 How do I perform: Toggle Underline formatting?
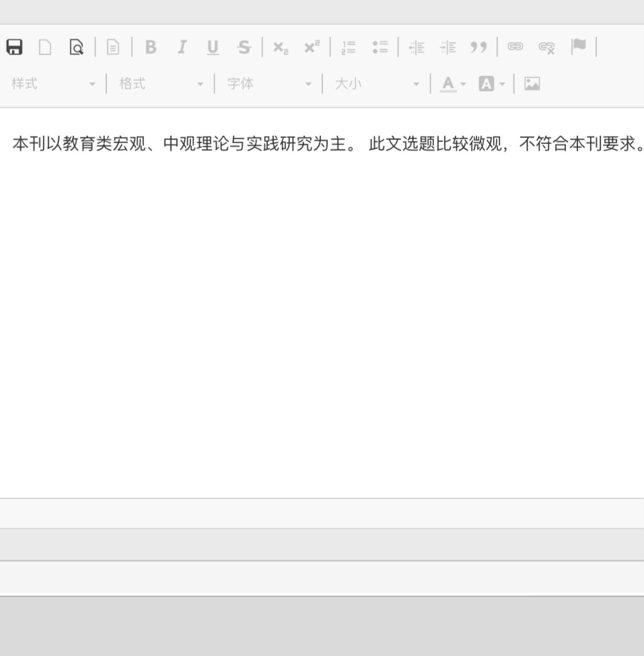pyautogui.click(x=213, y=47)
